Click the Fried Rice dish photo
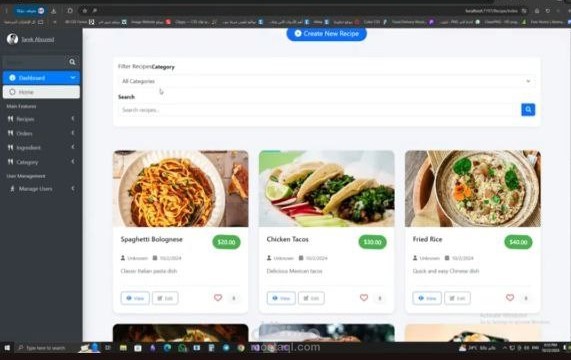Image resolution: width=571 pixels, height=360 pixels. tap(473, 189)
